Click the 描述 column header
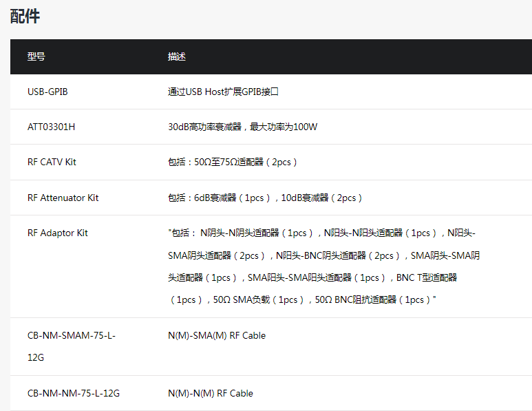Screen dimensions: 532x411 (x=177, y=56)
